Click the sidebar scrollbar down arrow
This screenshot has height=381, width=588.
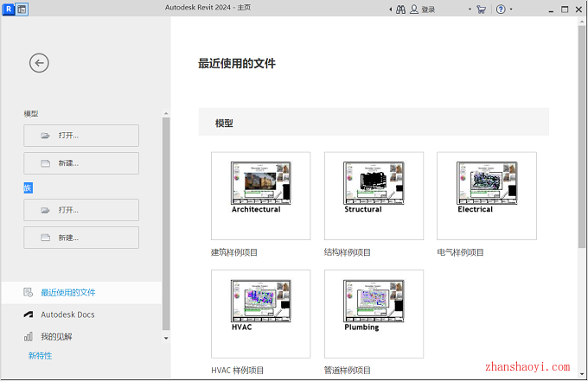coord(166,339)
